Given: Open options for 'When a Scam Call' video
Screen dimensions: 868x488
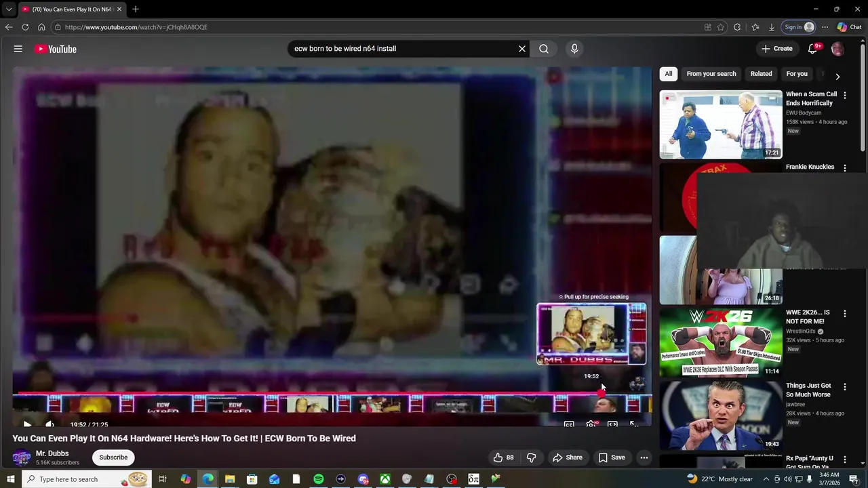Looking at the screenshot, I should tap(845, 96).
